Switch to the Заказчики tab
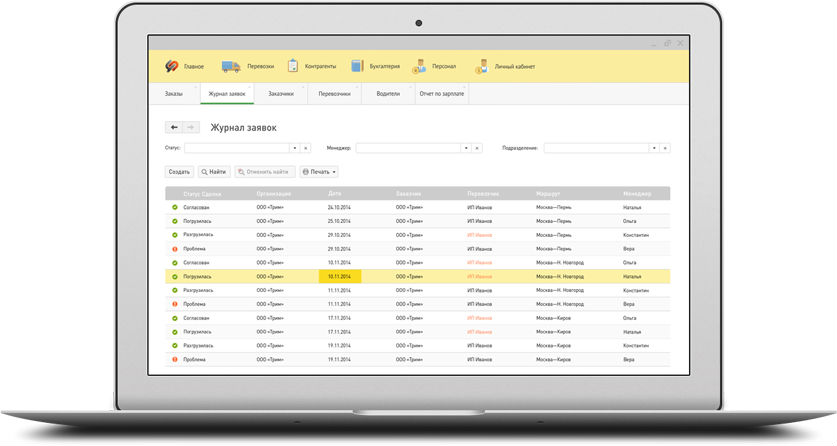The height and width of the screenshot is (446, 837). pyautogui.click(x=281, y=93)
